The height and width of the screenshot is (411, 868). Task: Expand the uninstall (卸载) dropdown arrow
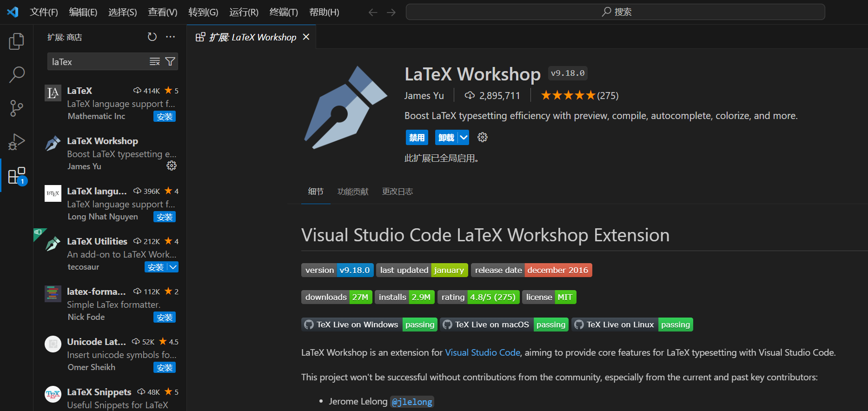(x=464, y=137)
